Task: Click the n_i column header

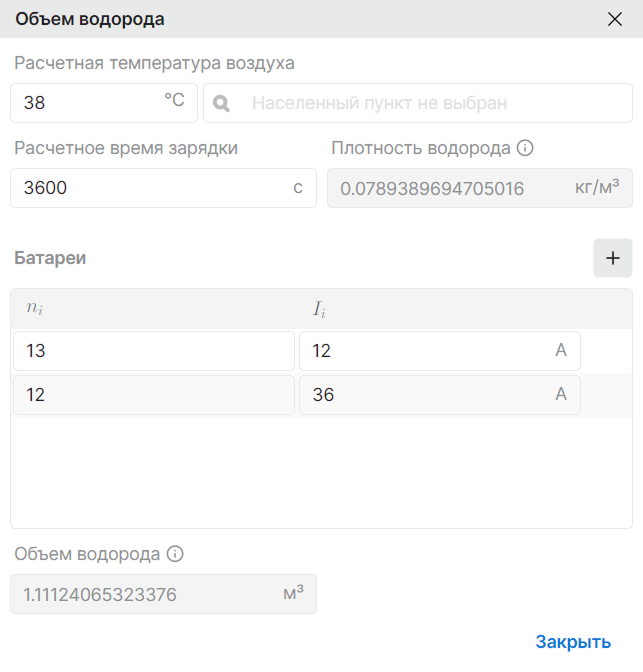Action: coord(34,308)
